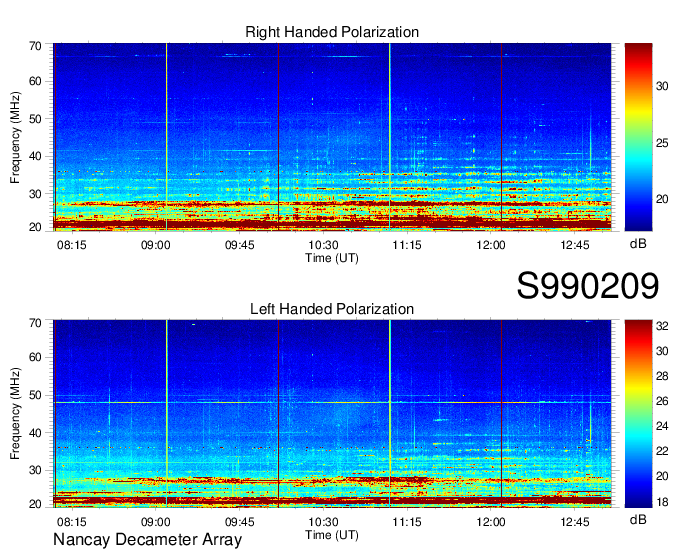
Task: Click the 22 tick on the left-handed color bar
Action: [x=662, y=451]
